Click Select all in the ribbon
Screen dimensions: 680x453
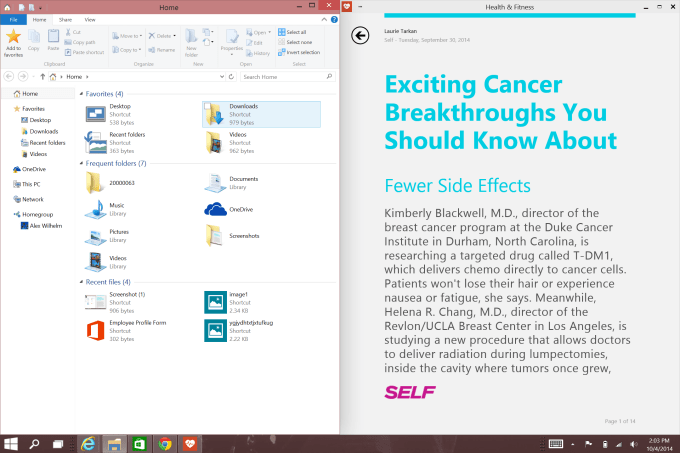297,32
